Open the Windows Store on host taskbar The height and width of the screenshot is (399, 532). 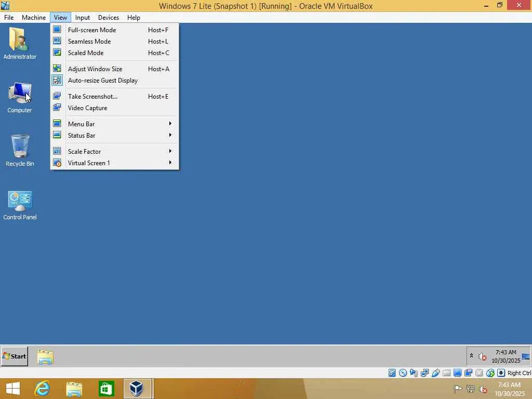coord(106,389)
